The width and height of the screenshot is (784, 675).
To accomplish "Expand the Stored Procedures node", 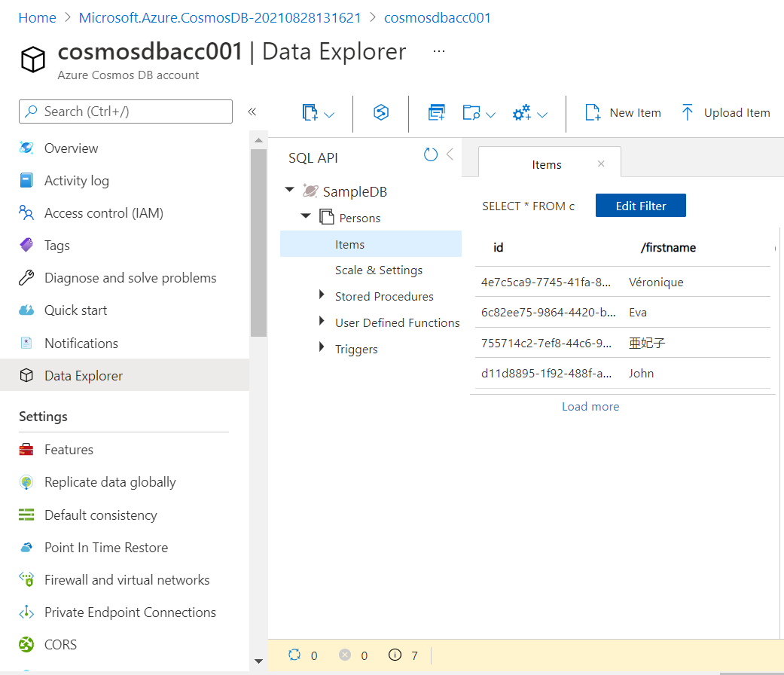I will pos(322,295).
